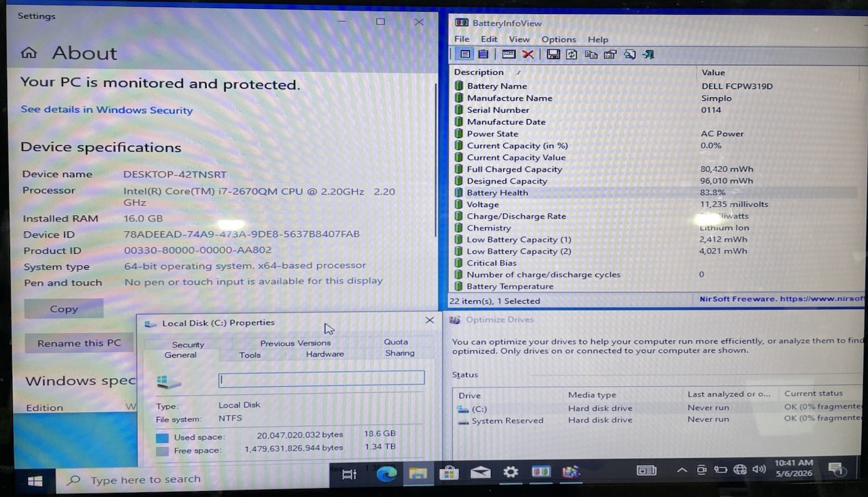Image resolution: width=868 pixels, height=497 pixels.
Task: Select Number of charge/discharge cycles row
Action: [x=655, y=274]
